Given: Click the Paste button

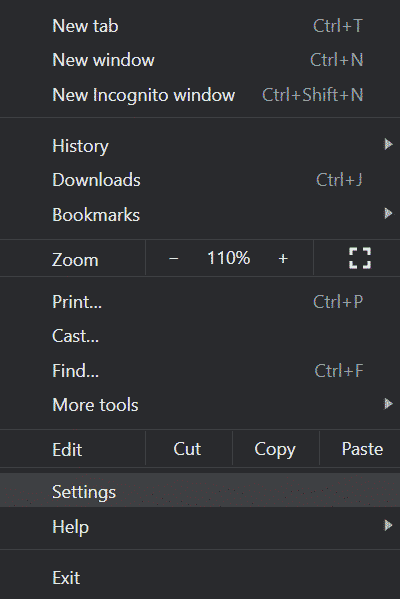Looking at the screenshot, I should [x=360, y=449].
